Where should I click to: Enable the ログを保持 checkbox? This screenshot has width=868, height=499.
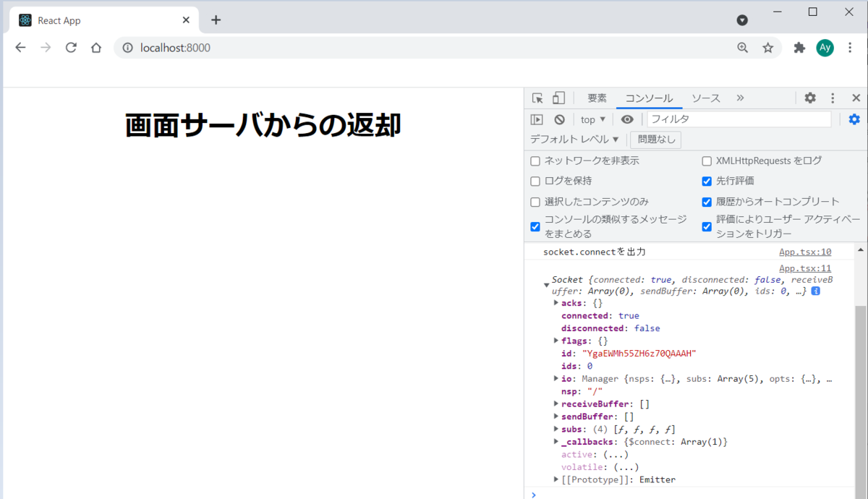[535, 181]
